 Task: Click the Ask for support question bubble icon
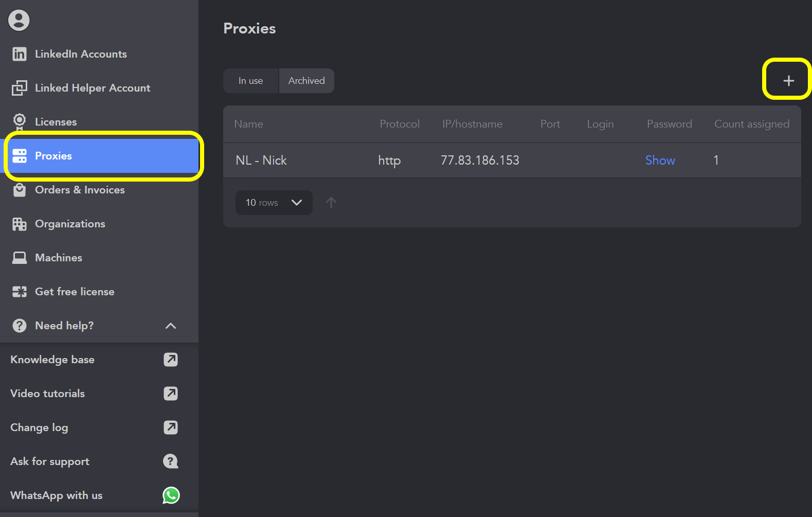pos(171,461)
